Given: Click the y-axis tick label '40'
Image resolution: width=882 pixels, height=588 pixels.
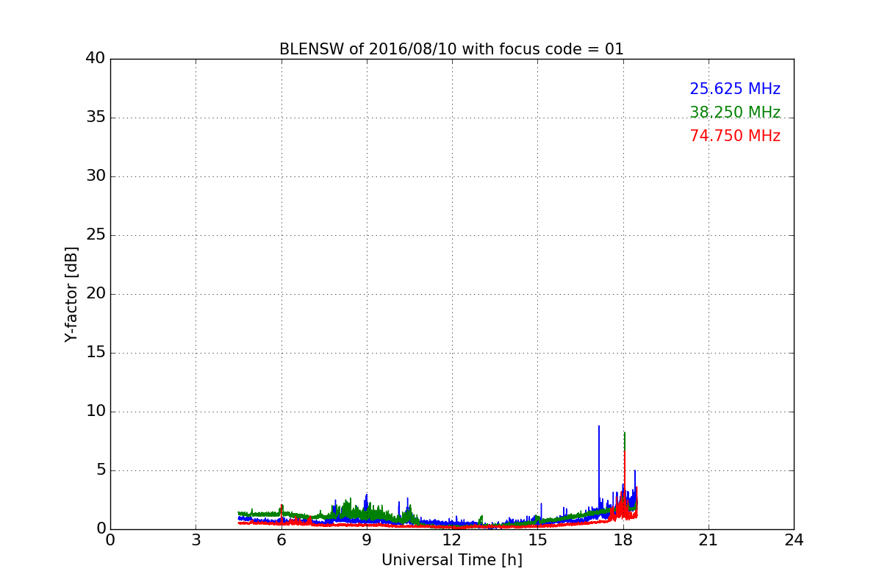Looking at the screenshot, I should point(96,59).
